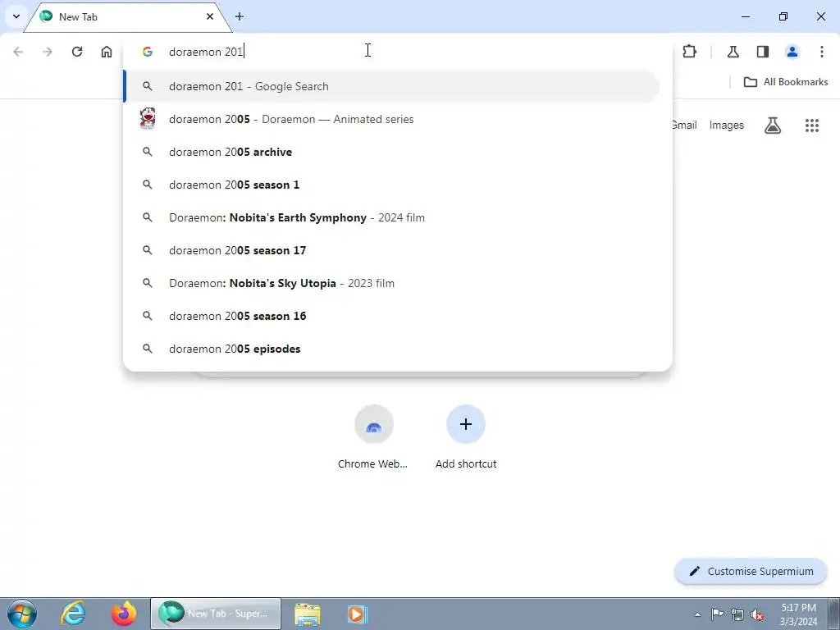The image size is (840, 630).
Task: Open the All Bookmarks folder
Action: [786, 82]
